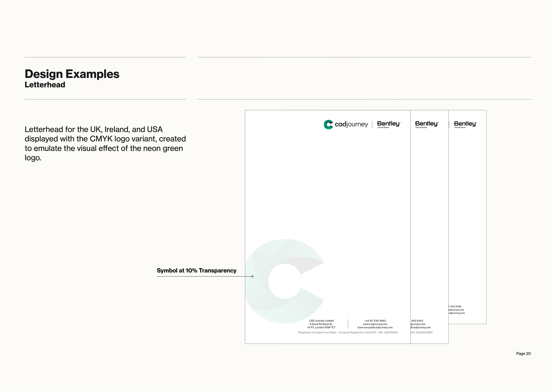
Task: Select the rightmost letterhead page with 545 5788
Action: [467, 217]
